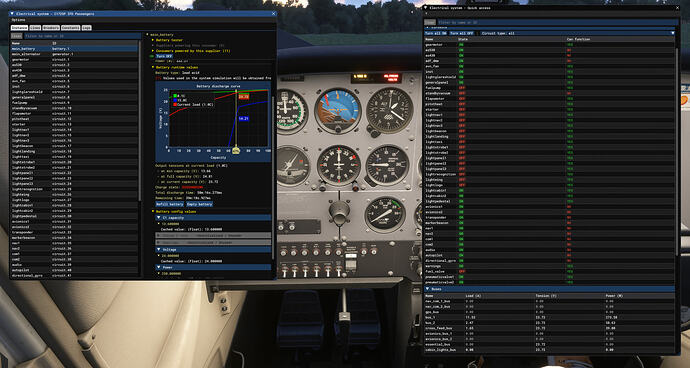Expand the Battery tester node
This screenshot has height=368, width=690.
pyautogui.click(x=153, y=40)
